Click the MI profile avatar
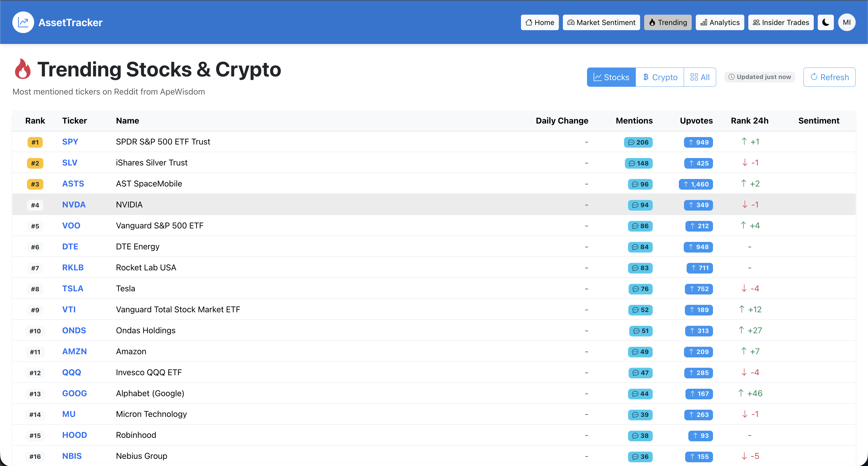The height and width of the screenshot is (466, 868). click(847, 22)
